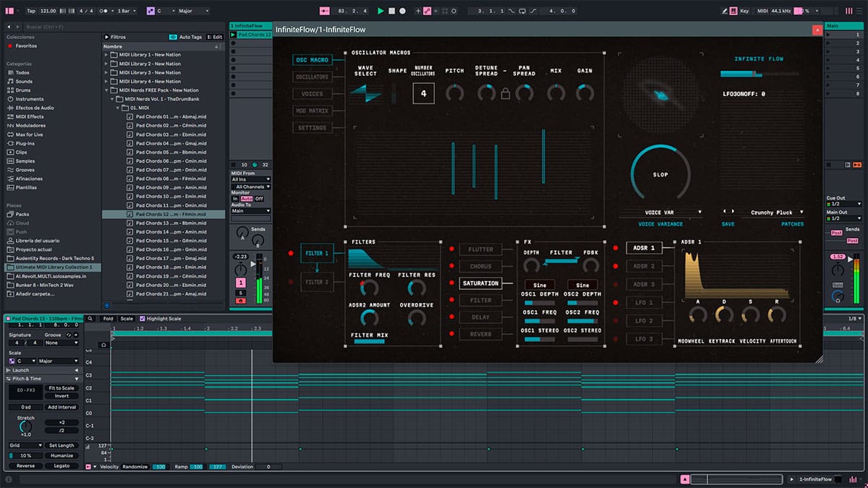Click the OSC1 FREQ slider
Screen dimensions: 868x488
point(538,320)
